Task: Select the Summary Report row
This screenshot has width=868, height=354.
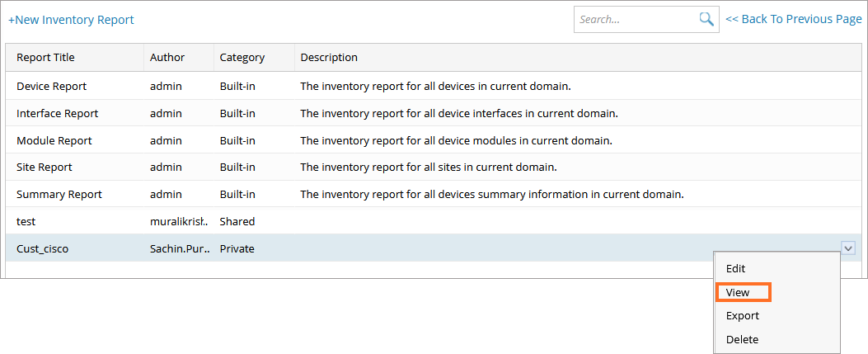Action: pyautogui.click(x=59, y=194)
